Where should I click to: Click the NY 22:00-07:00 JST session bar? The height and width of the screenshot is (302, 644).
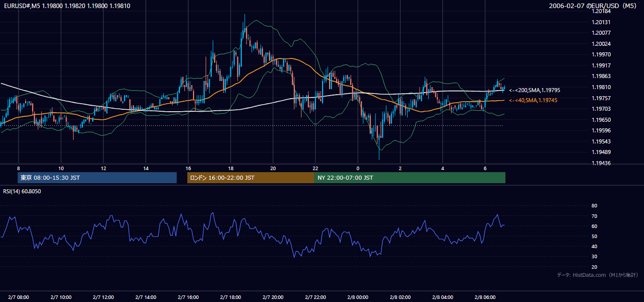point(410,178)
